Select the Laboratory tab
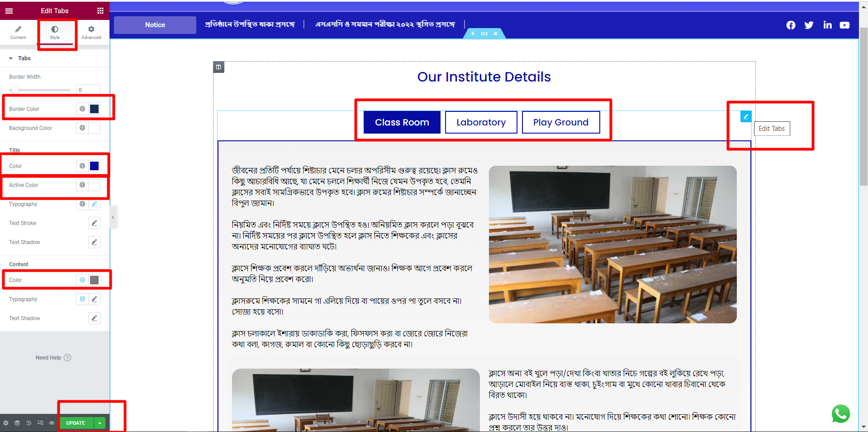The height and width of the screenshot is (432, 868). [x=481, y=122]
